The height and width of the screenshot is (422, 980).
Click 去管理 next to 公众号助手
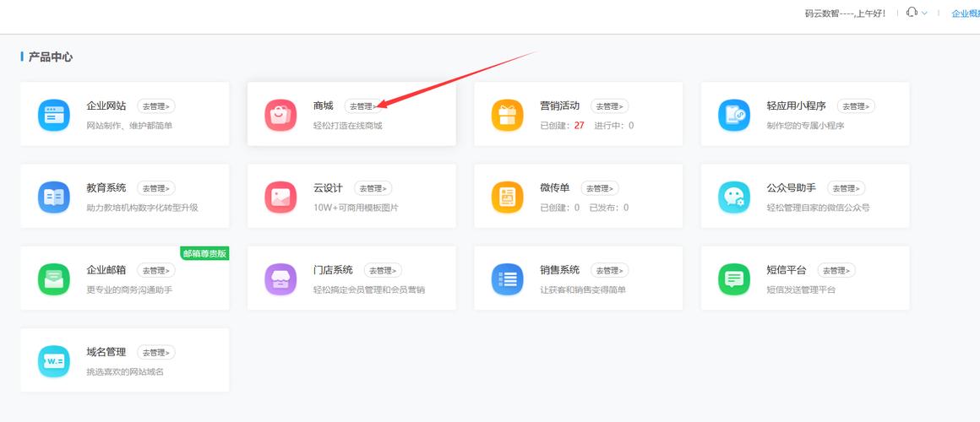(847, 188)
